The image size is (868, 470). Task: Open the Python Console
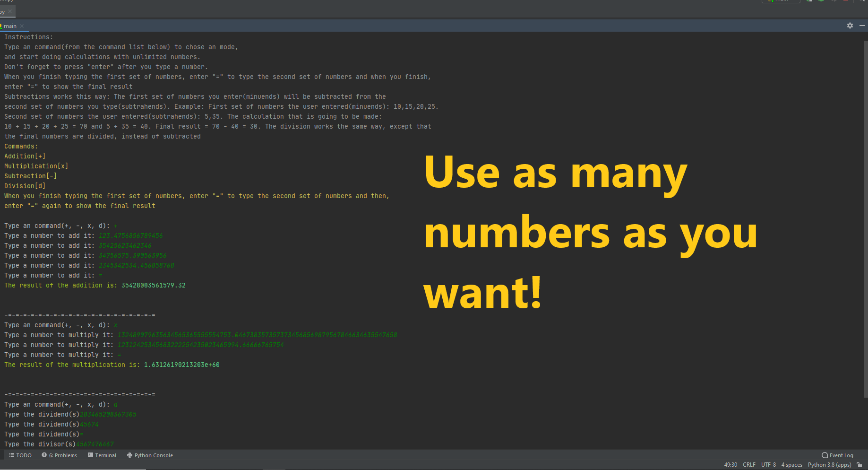[150, 455]
